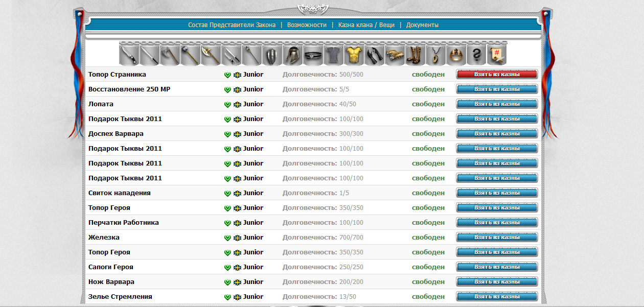Filter treasury by staff icon
Image resolution: width=644 pixels, height=307 pixels.
252,54
